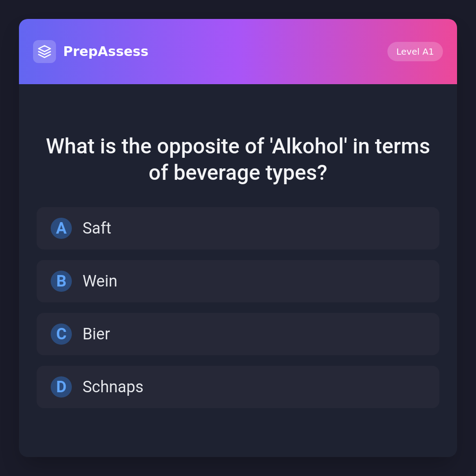
Task: Click the question text about 'Alkohol'
Action: 238,146
